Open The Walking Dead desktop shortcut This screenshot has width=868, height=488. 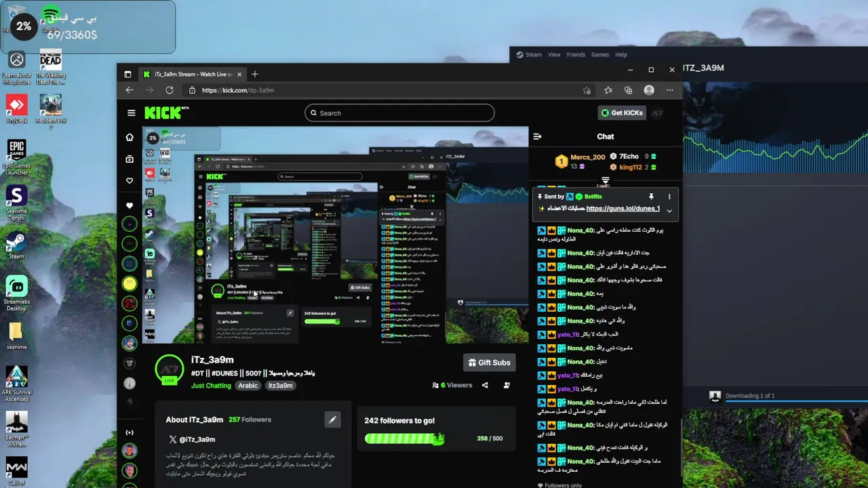click(50, 68)
